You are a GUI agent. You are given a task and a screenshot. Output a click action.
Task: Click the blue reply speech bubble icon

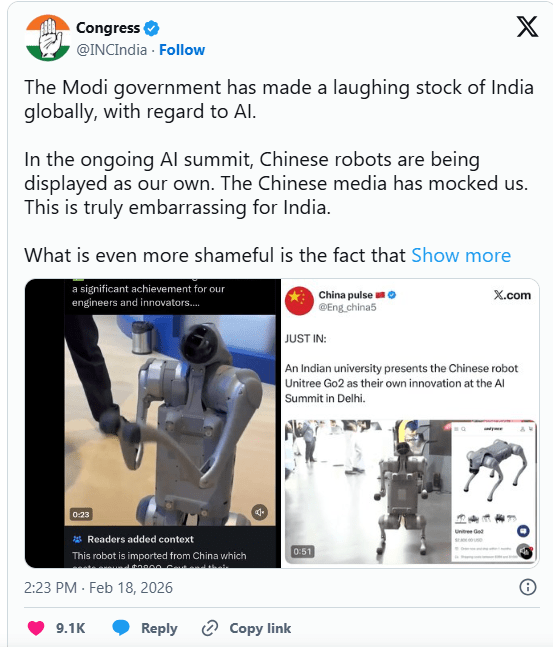[x=121, y=628]
